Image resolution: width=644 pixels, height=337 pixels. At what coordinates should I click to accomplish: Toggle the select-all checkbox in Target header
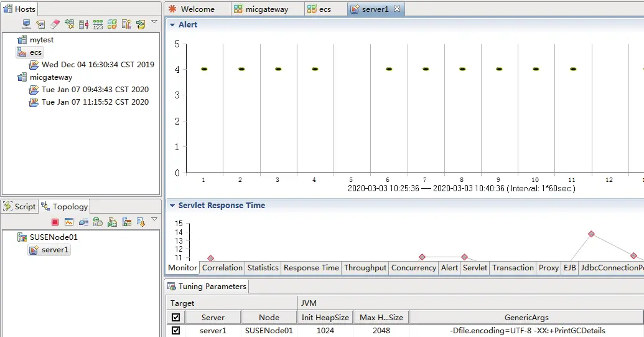(176, 317)
